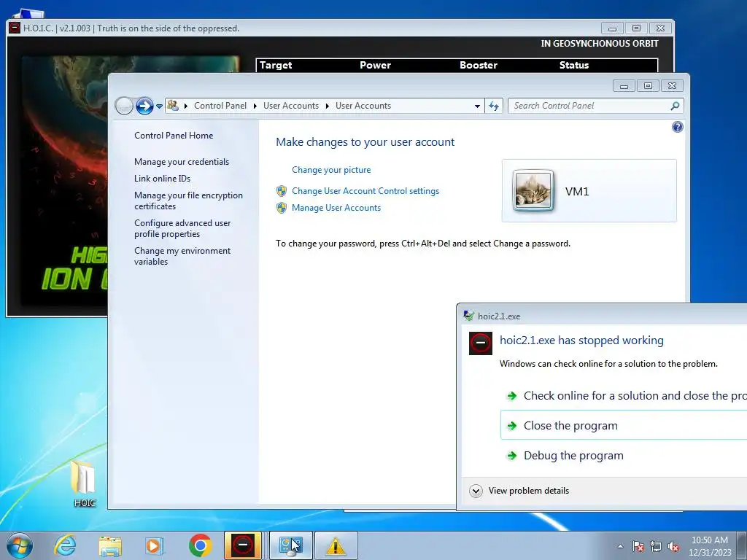Click green arrow beside Debug the program
Image resolution: width=747 pixels, height=560 pixels.
click(512, 456)
